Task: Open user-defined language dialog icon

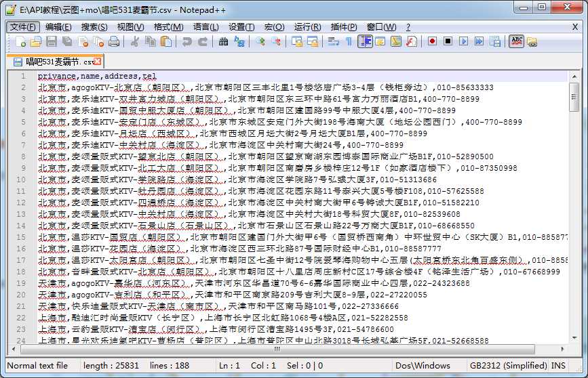Action: click(380, 41)
